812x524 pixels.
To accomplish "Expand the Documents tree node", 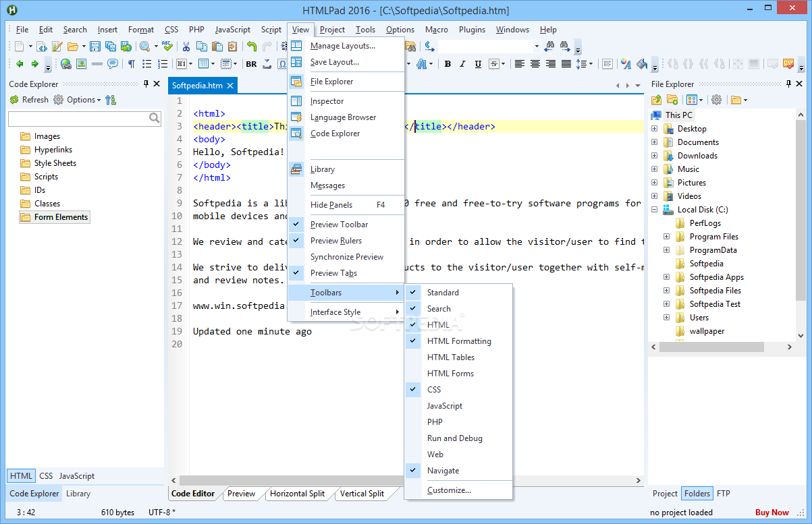I will click(654, 142).
